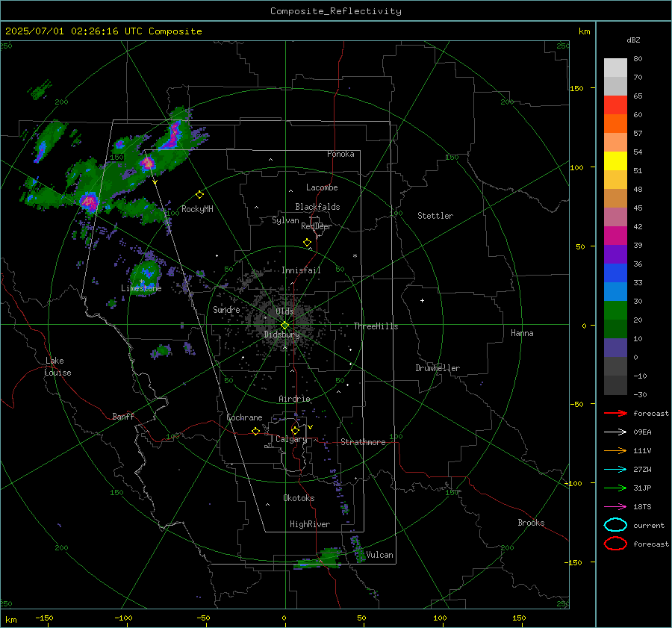The height and width of the screenshot is (628, 672).
Task: Click the Okotoks town label
Action: [x=299, y=498]
